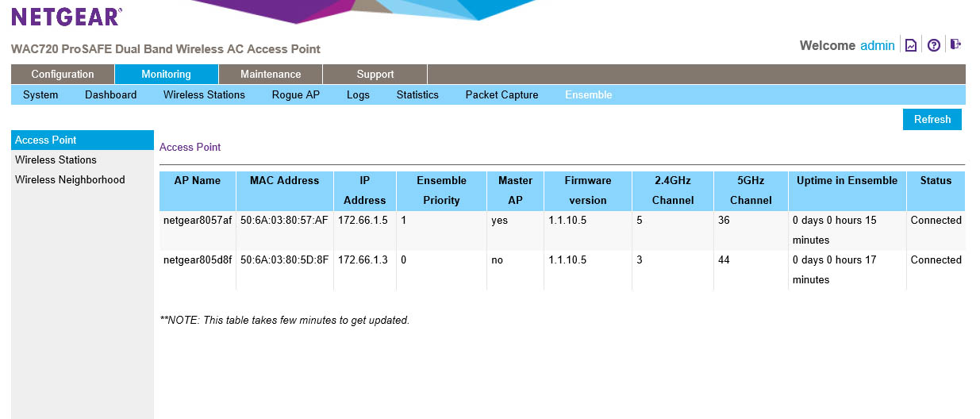
Task: Click the netgear805d8f AP name cell
Action: (x=198, y=259)
